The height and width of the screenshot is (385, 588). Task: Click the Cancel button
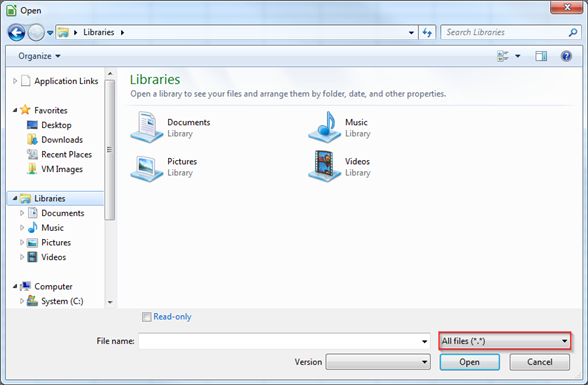(x=540, y=362)
